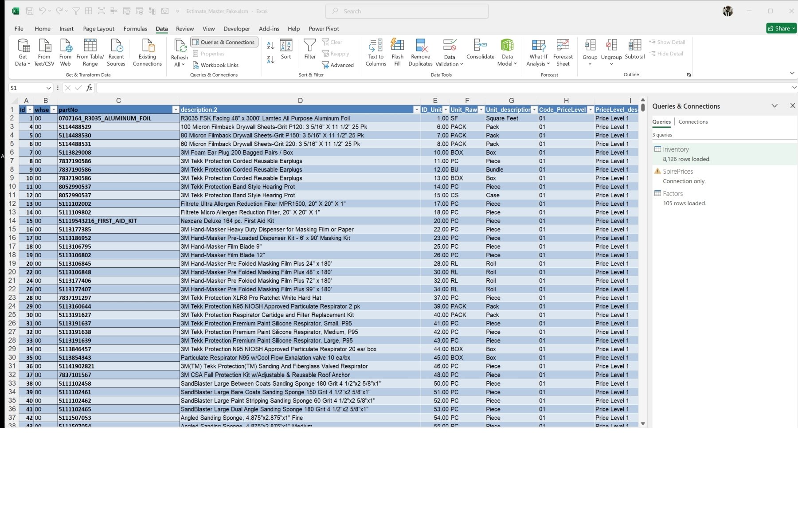The height and width of the screenshot is (532, 798).
Task: Click From Table/Range icon
Action: (x=90, y=52)
